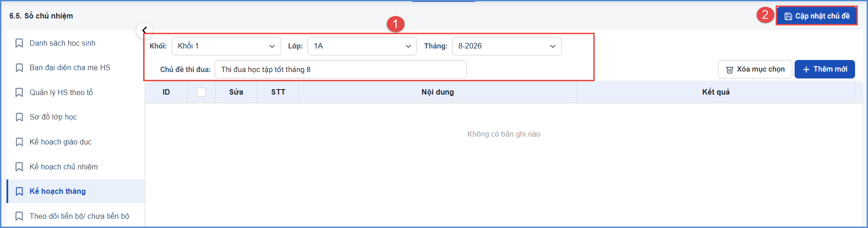Select Kế hoạch giáo dục
868x228 pixels.
pos(76,142)
